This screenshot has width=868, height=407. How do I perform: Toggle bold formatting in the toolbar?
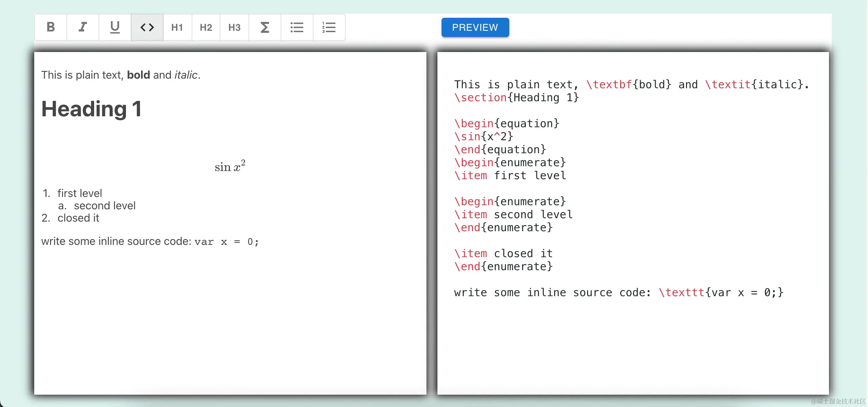coord(50,27)
